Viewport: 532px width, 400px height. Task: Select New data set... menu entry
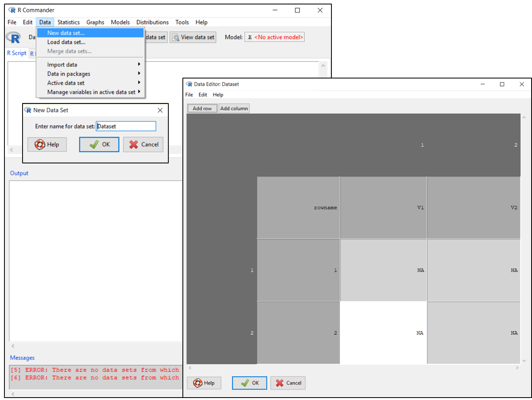point(66,33)
